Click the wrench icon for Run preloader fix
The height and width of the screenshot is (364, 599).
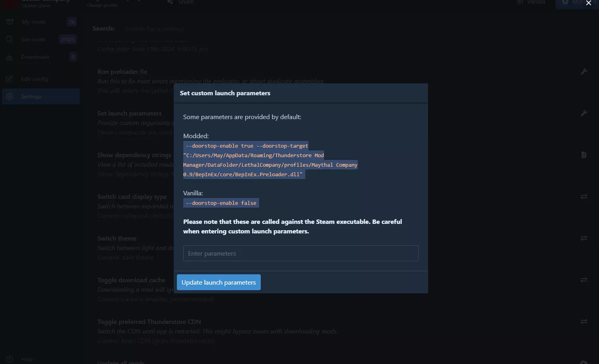point(584,72)
